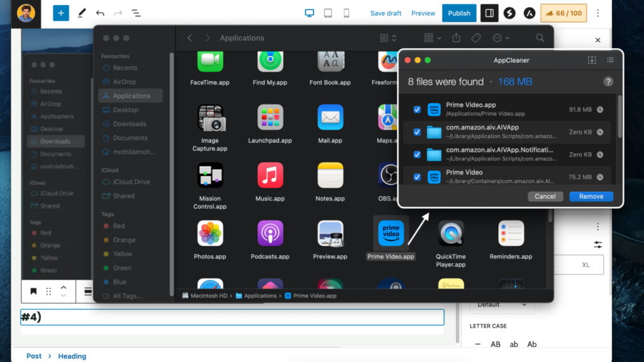The height and width of the screenshot is (362, 644).
Task: Click Finder share icon
Action: pyautogui.click(x=457, y=38)
